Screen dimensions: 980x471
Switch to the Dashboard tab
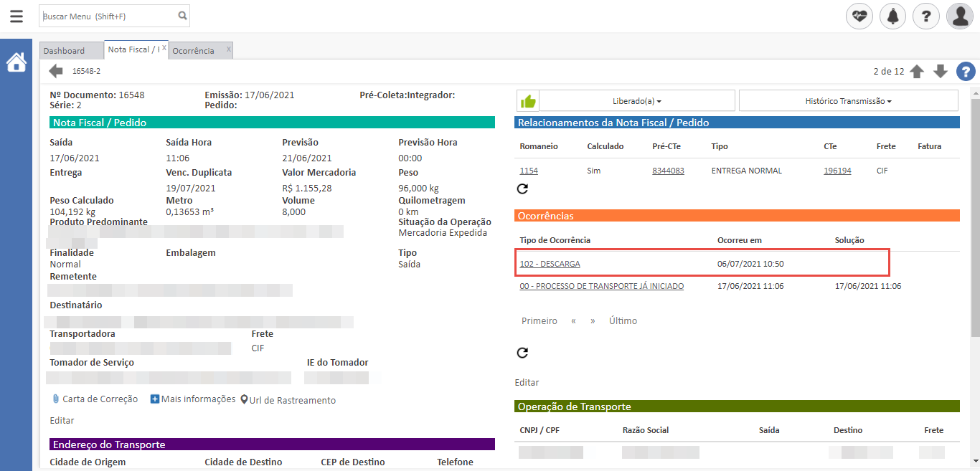(x=64, y=51)
